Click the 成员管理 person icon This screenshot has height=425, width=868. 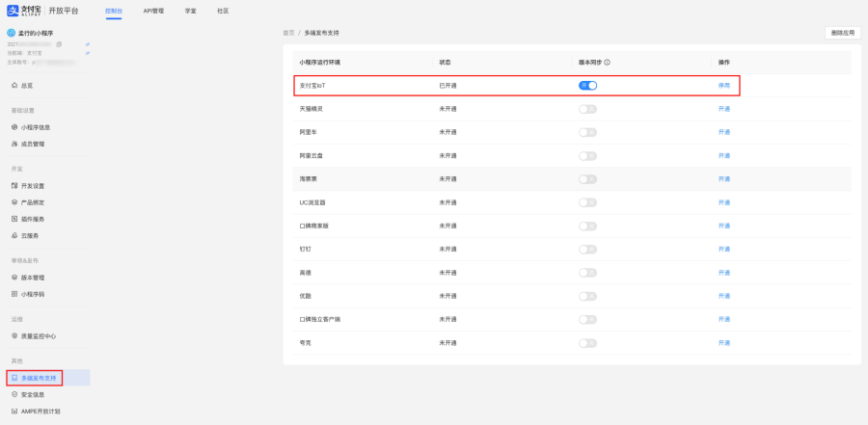click(14, 144)
